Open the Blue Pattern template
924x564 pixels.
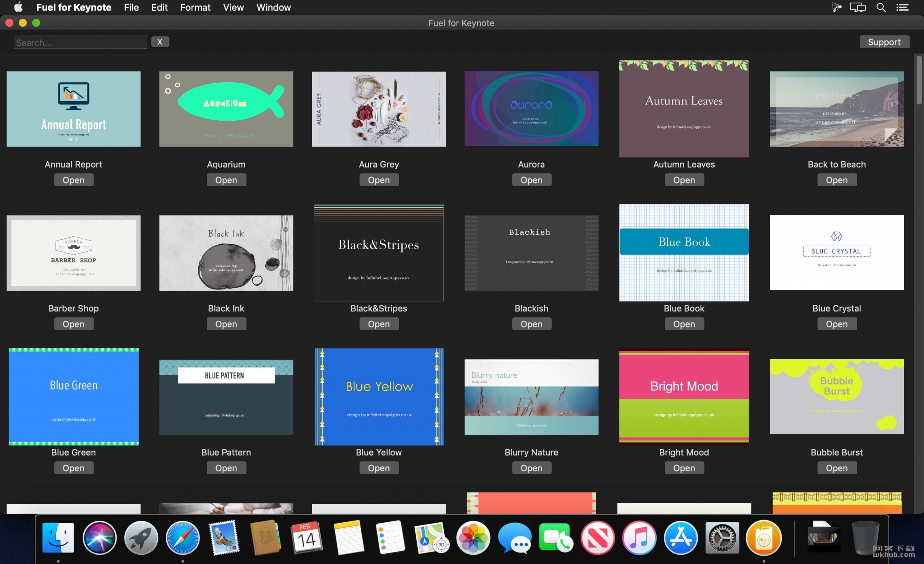[226, 468]
